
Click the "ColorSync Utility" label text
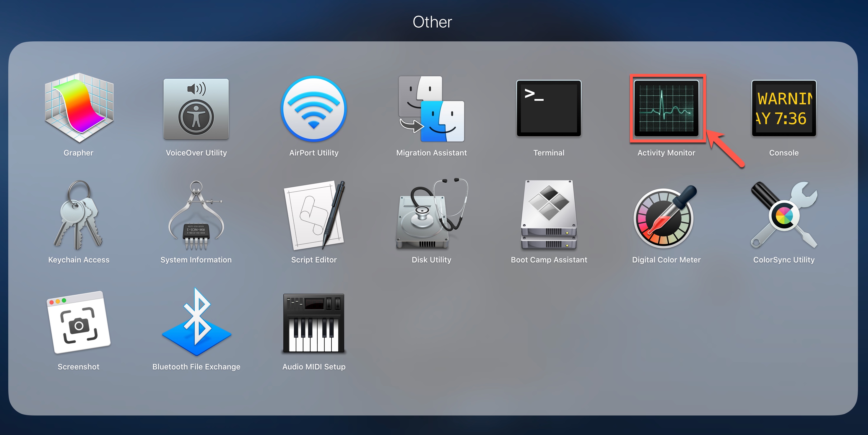click(x=784, y=260)
